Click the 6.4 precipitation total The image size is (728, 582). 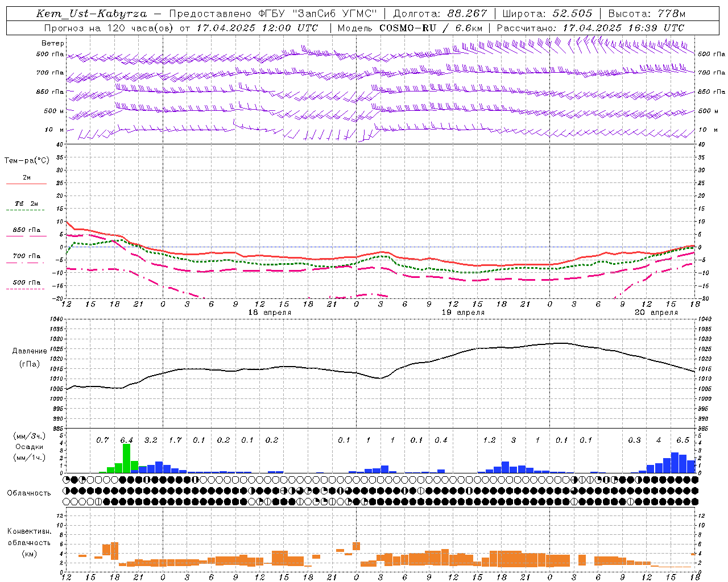126,440
